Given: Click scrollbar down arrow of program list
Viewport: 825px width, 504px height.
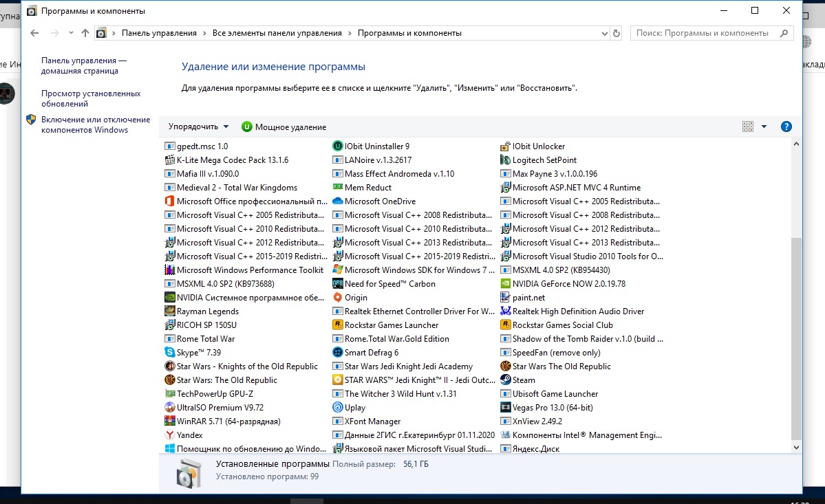Looking at the screenshot, I should 796,448.
